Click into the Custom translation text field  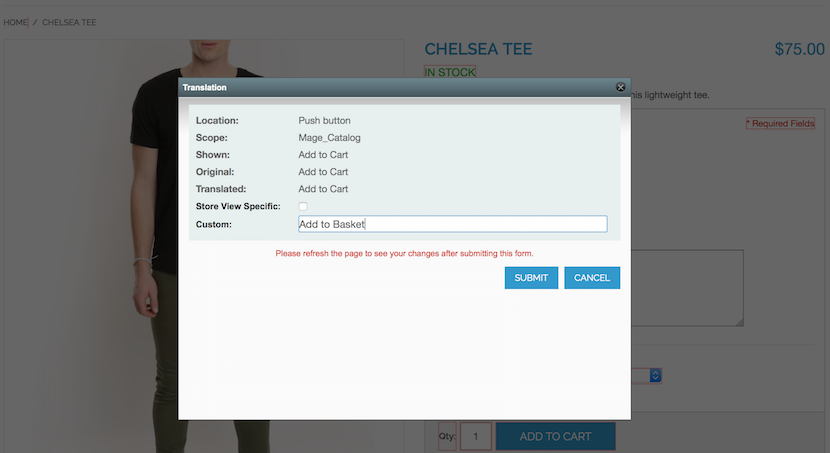point(453,224)
